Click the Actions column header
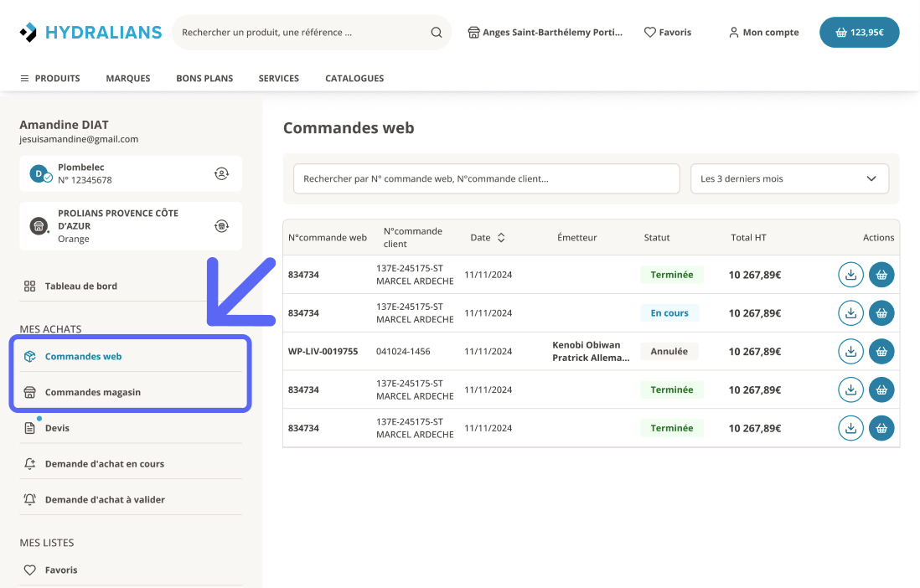Viewport: 920px width, 588px height. click(x=878, y=238)
